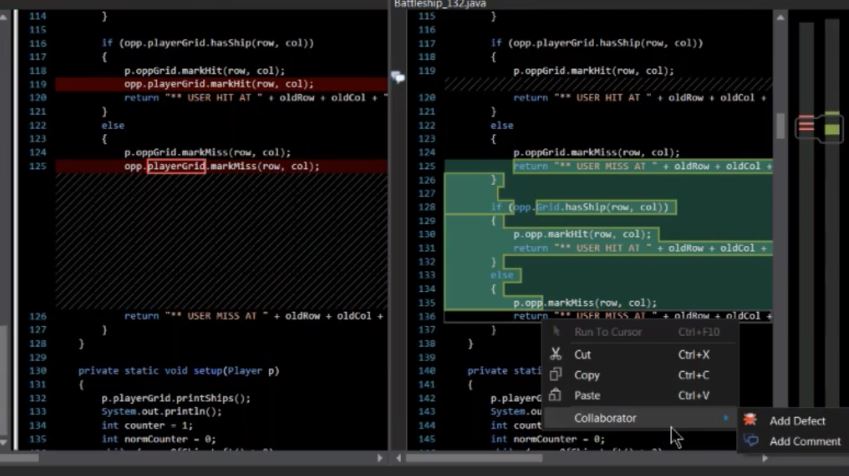Click left line 135 int normCounter = 0
The width and height of the screenshot is (849, 476).
click(159, 439)
